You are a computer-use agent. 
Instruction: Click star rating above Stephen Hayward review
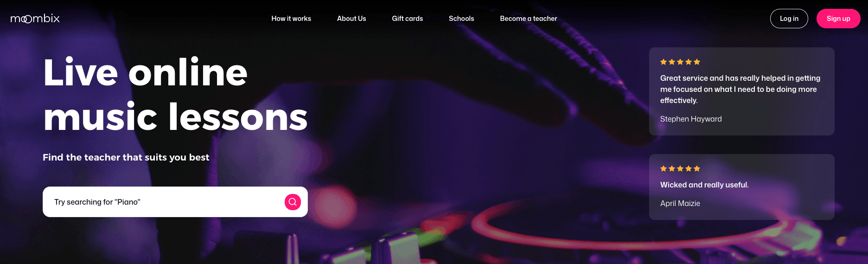tap(680, 62)
